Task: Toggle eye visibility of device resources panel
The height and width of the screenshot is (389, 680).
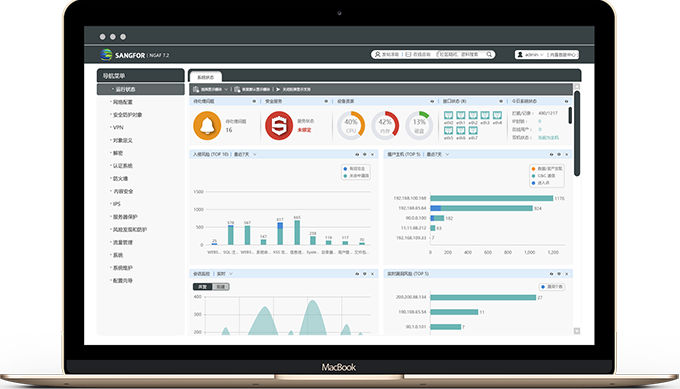Action: [x=432, y=101]
